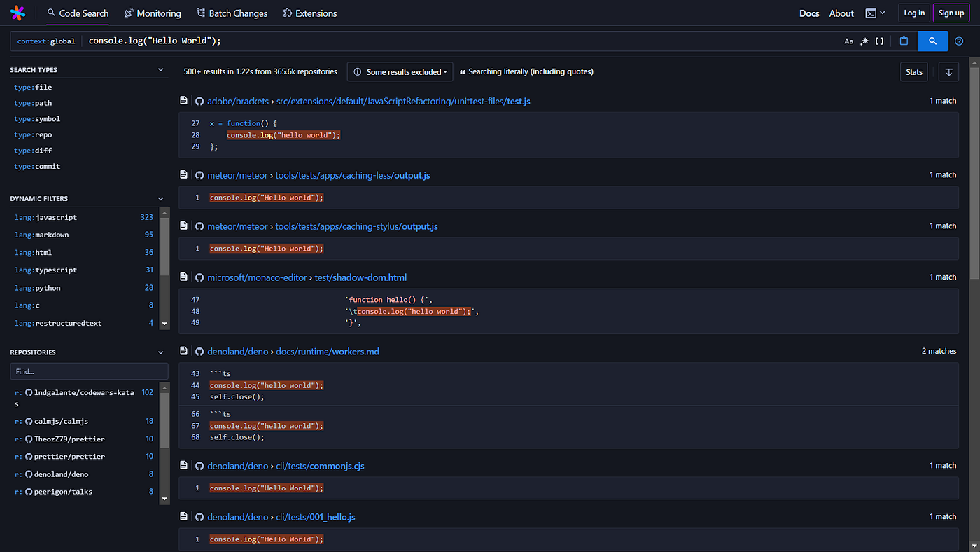
Task: Open the Some results excluded dropdown
Action: coord(400,71)
